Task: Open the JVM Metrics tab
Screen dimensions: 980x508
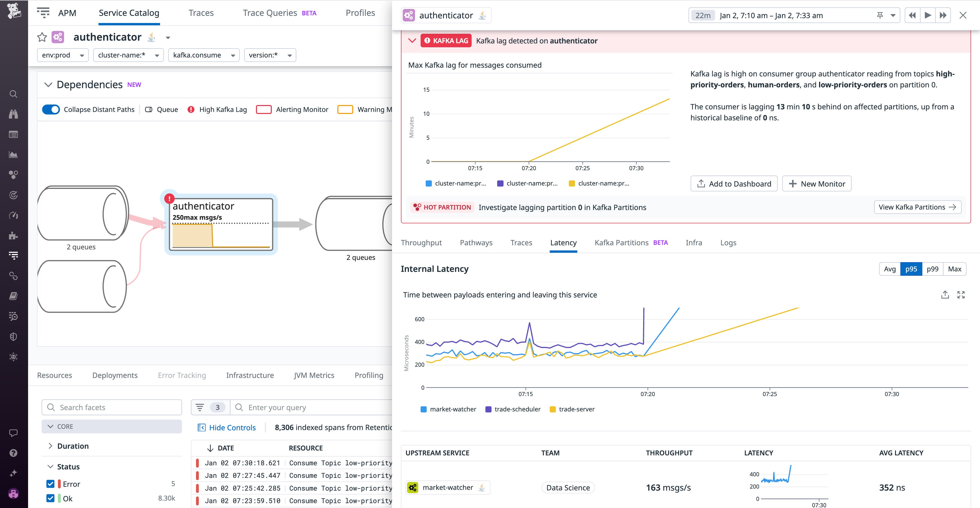Action: click(314, 375)
